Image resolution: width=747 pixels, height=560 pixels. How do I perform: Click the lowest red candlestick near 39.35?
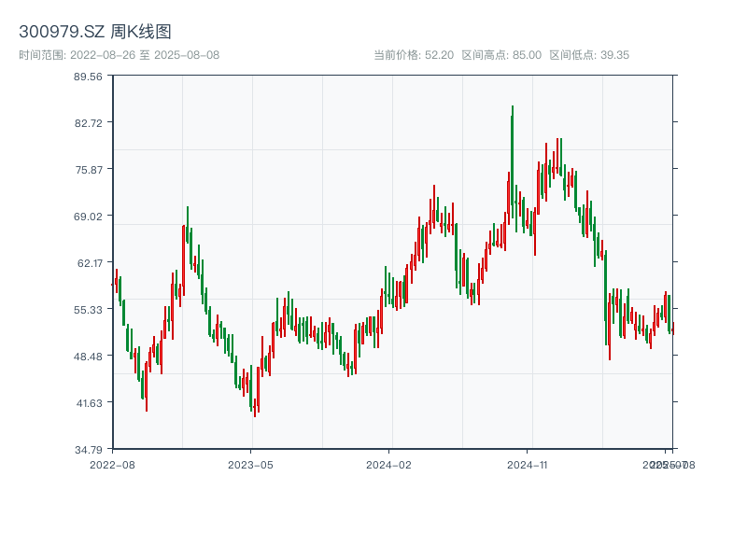(x=255, y=407)
